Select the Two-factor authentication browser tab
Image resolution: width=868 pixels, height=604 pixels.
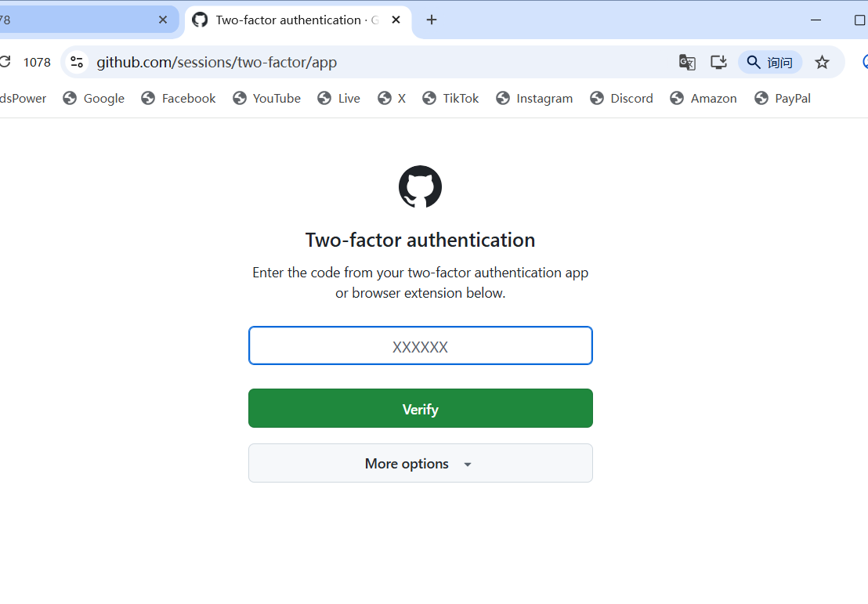[x=290, y=20]
